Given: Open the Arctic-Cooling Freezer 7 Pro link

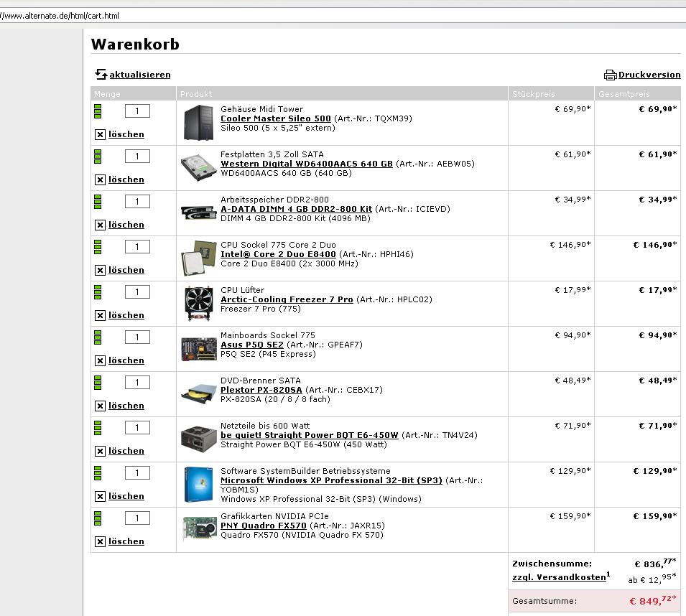Looking at the screenshot, I should (x=287, y=299).
